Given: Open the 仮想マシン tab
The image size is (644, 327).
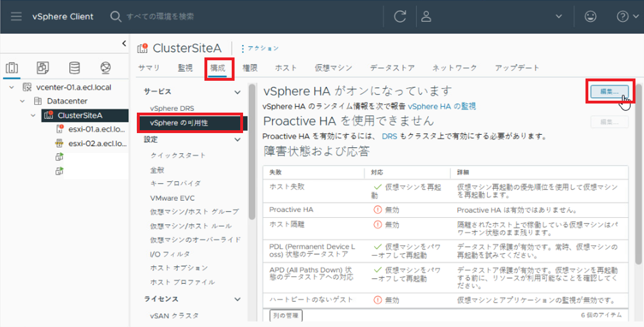Looking at the screenshot, I should [x=333, y=68].
